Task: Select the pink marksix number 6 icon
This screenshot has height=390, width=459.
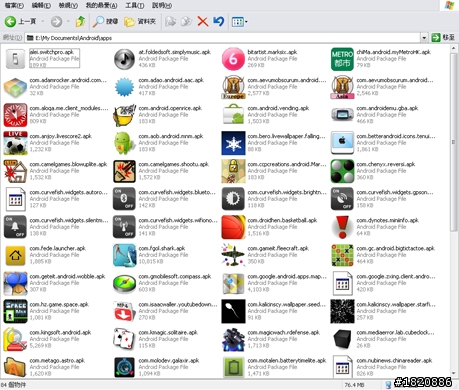Action: tap(233, 59)
